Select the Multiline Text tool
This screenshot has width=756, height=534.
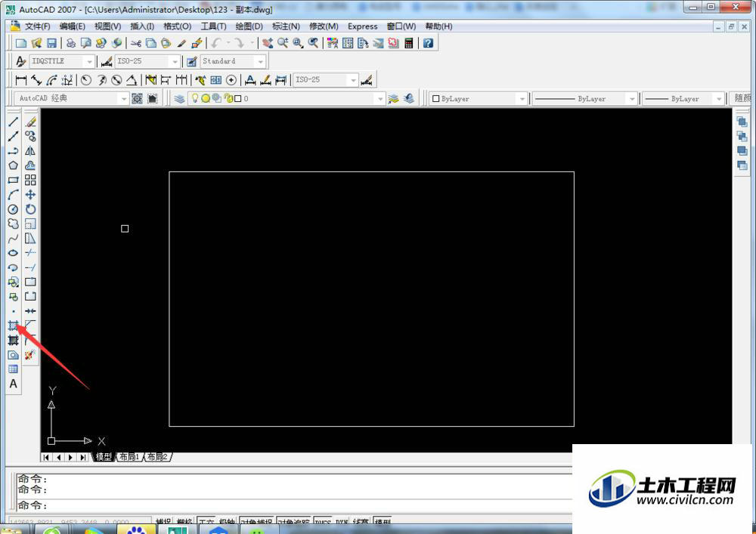point(13,384)
